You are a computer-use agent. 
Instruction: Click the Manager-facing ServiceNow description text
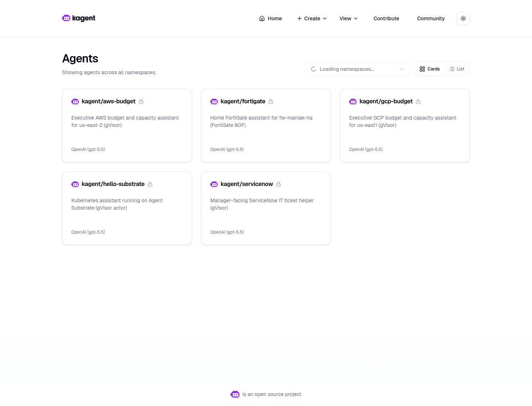pos(262,204)
